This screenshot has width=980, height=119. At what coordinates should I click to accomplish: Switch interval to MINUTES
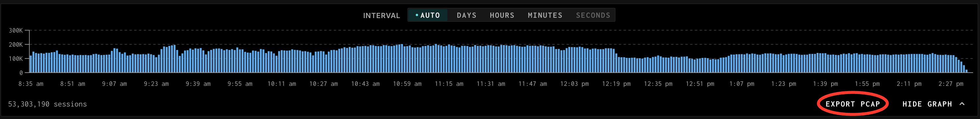pos(545,15)
